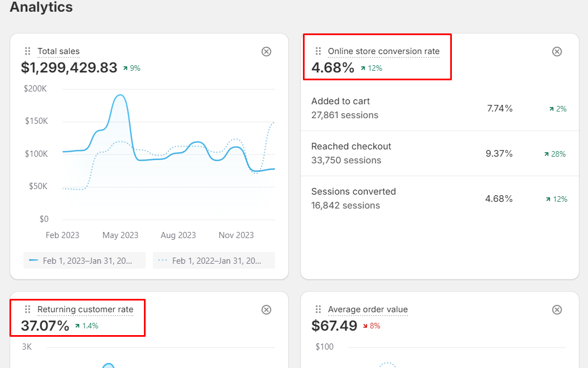Click the Feb 2023 axis label

pos(62,235)
